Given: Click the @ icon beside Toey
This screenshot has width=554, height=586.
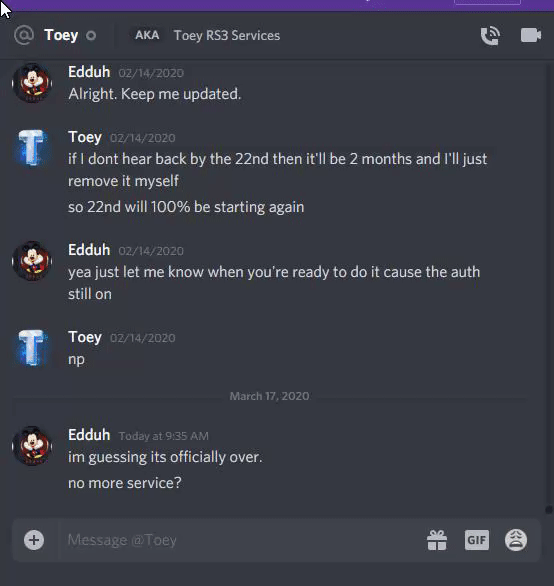Looking at the screenshot, I should pyautogui.click(x=24, y=35).
